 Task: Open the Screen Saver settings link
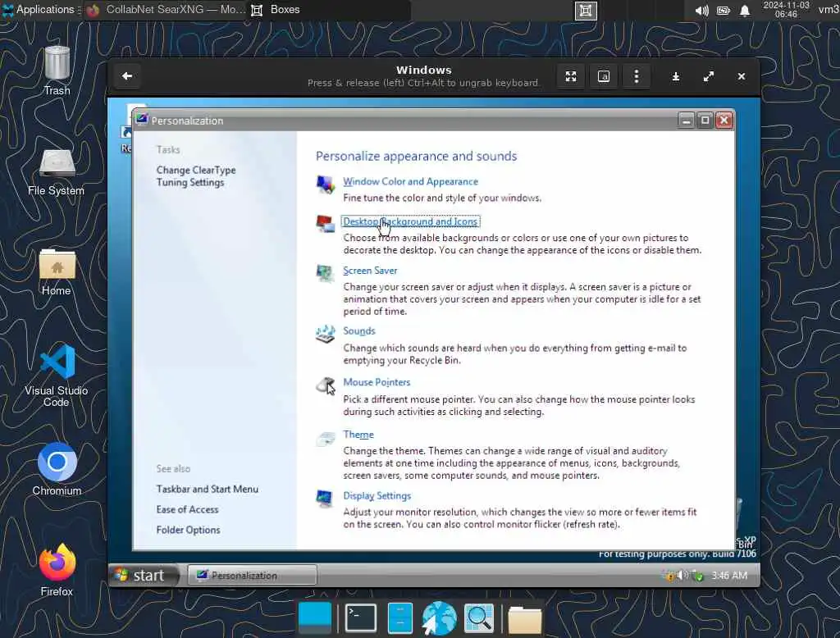pyautogui.click(x=370, y=271)
